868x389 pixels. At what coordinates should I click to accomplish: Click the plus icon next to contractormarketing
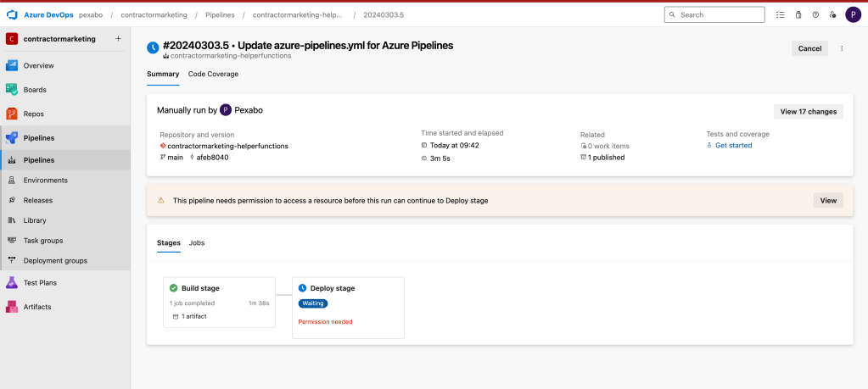pyautogui.click(x=117, y=39)
